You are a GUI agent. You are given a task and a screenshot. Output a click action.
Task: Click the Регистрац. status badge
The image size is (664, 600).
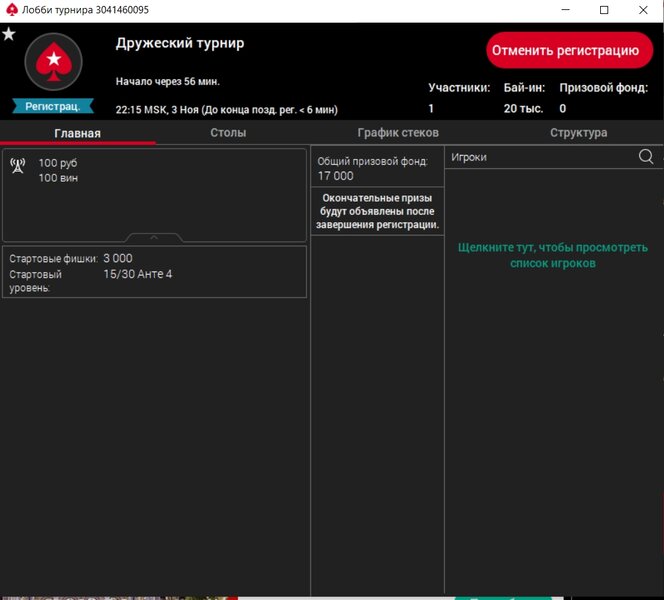pos(53,106)
